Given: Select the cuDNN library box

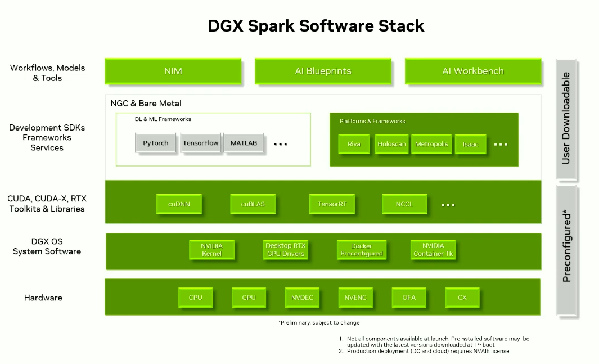Looking at the screenshot, I should pos(179,204).
